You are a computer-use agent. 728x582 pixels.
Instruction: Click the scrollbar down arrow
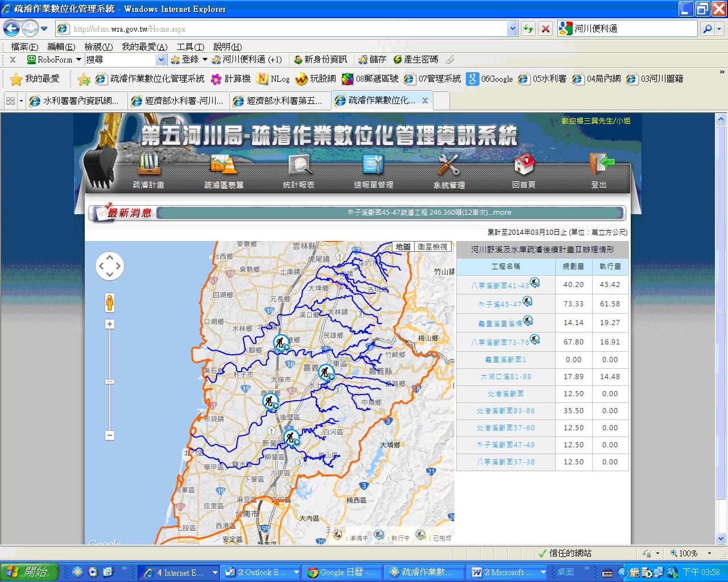point(721,538)
